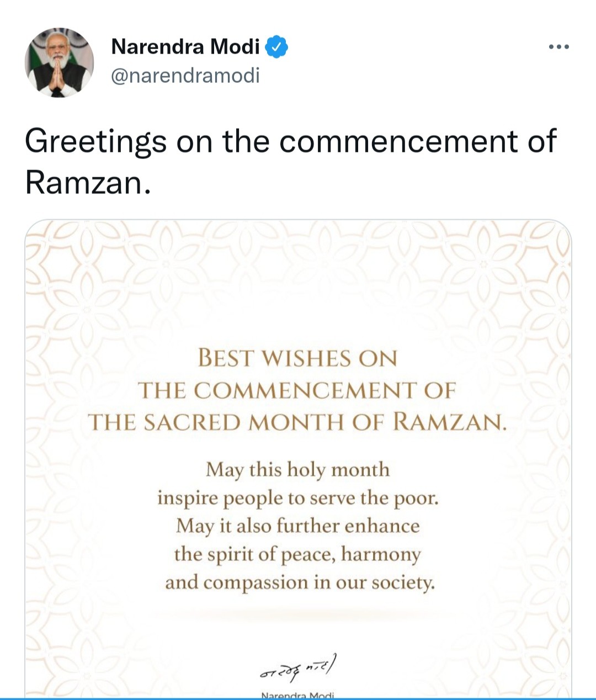
Task: Open the attached greeting card image
Action: [x=298, y=459]
